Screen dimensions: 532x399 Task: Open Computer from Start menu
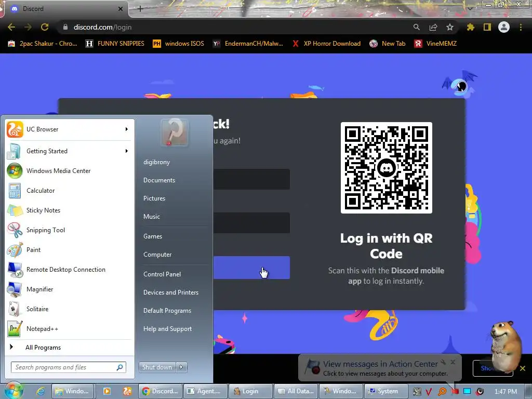(157, 255)
